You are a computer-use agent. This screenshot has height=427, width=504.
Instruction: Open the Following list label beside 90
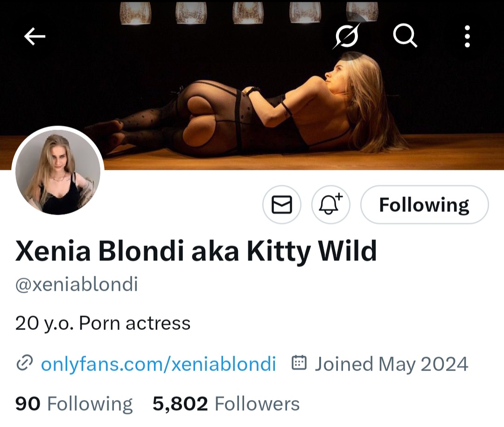point(90,404)
